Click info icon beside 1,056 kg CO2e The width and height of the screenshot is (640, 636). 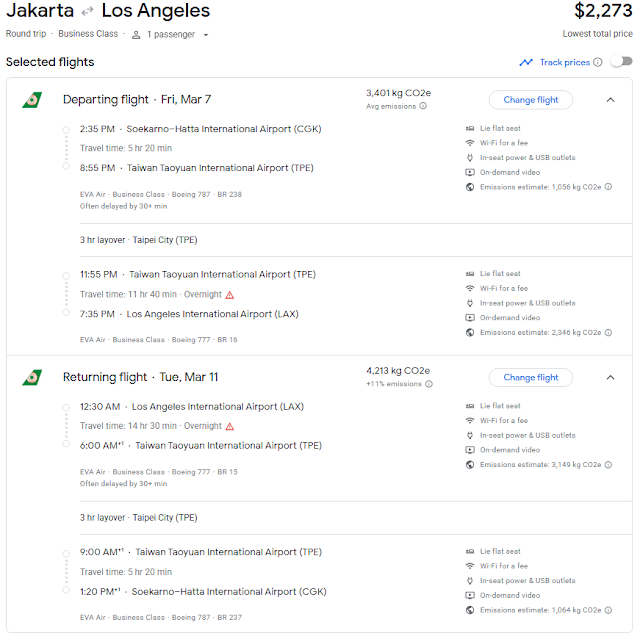point(608,187)
